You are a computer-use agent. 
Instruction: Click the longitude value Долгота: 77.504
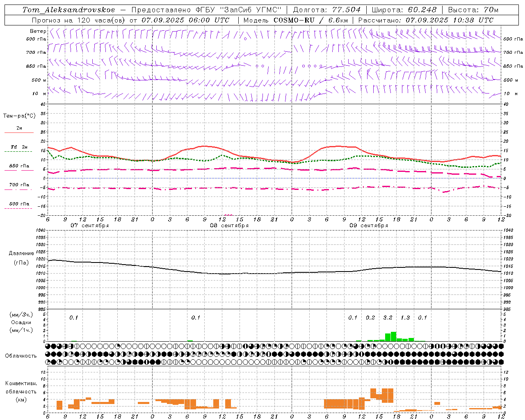click(x=326, y=10)
